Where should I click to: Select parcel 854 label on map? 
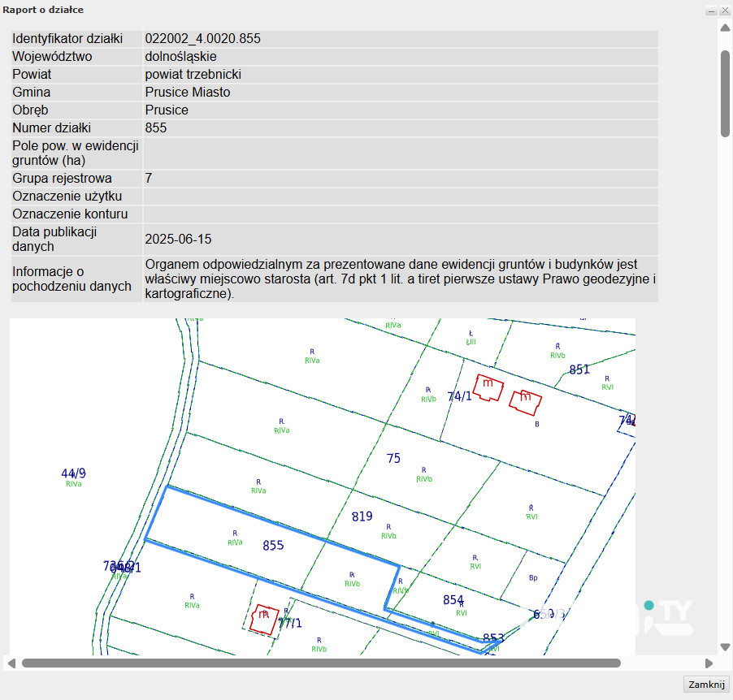click(453, 600)
